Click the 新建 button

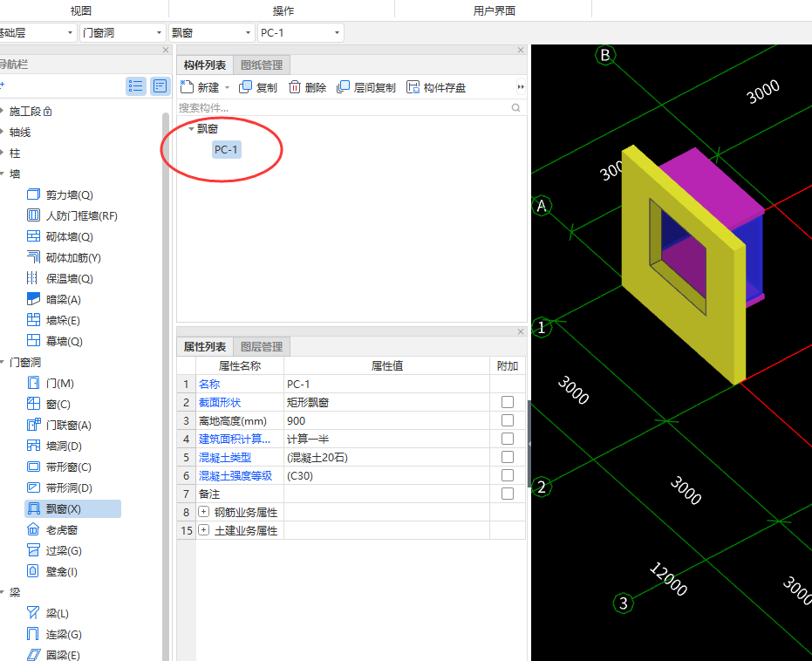pos(200,87)
